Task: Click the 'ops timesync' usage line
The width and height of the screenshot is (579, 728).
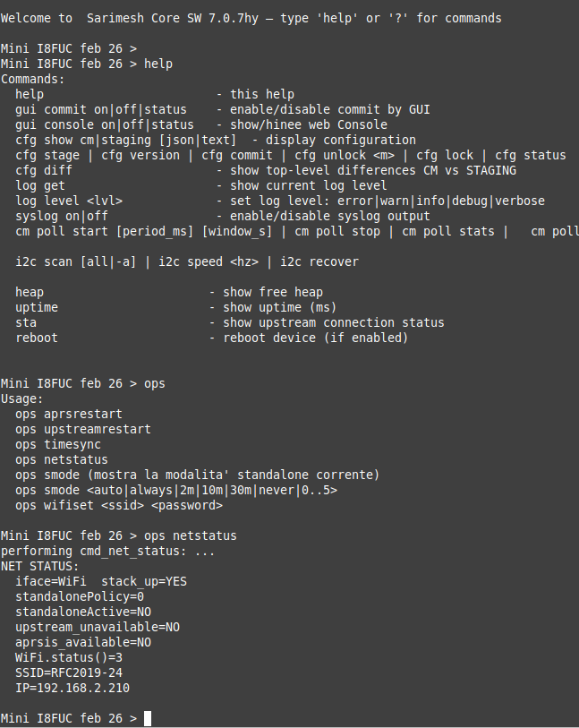Action: (57, 444)
